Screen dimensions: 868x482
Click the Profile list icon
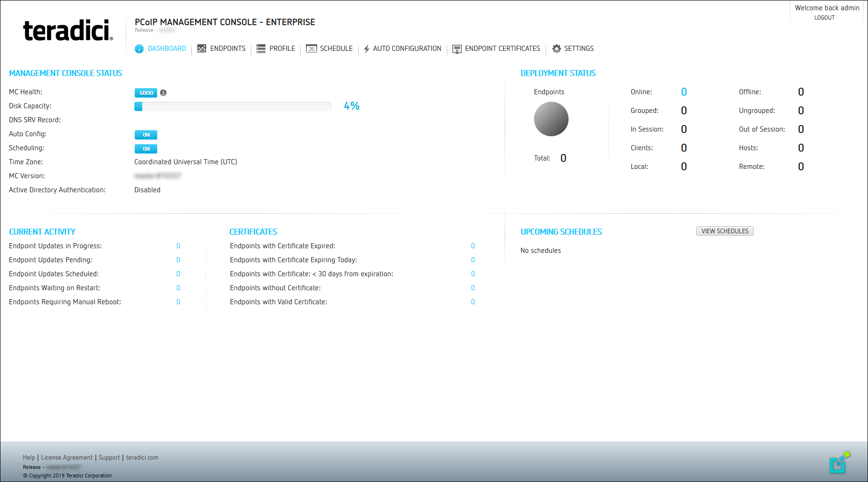[261, 49]
